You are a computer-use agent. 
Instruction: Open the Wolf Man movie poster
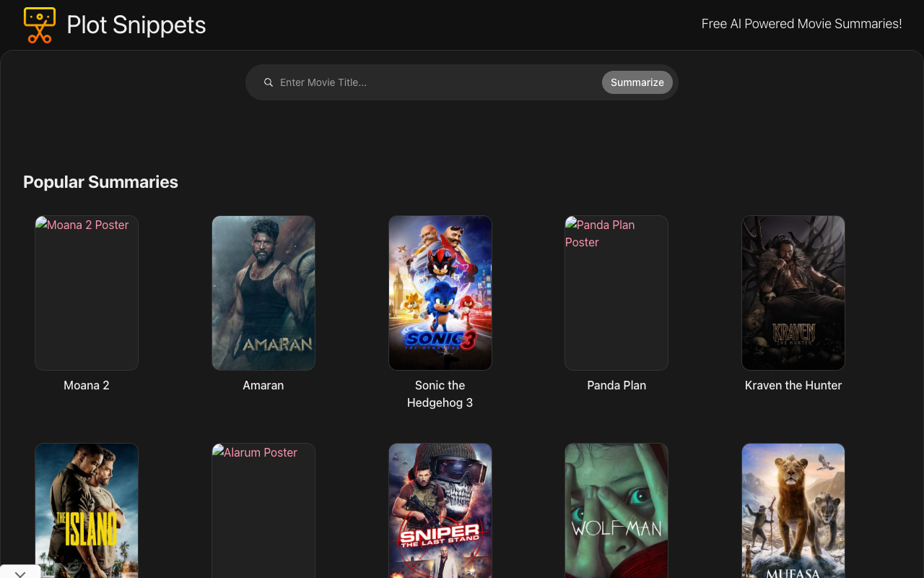(616, 511)
